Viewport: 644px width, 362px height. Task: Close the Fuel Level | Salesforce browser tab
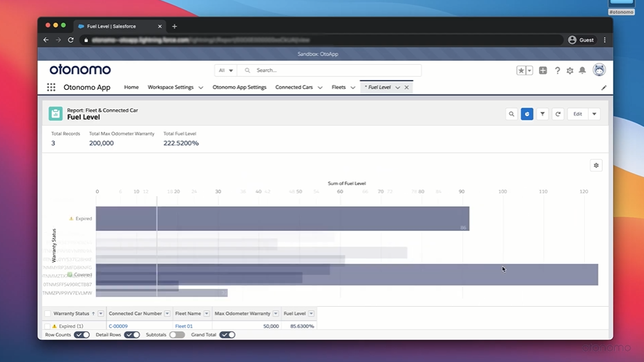pyautogui.click(x=160, y=26)
